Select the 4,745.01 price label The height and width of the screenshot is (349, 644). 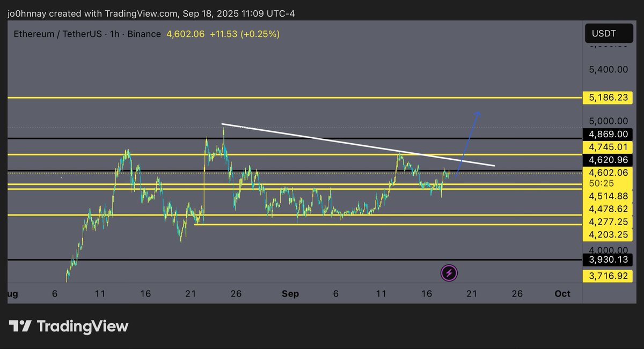click(x=608, y=147)
